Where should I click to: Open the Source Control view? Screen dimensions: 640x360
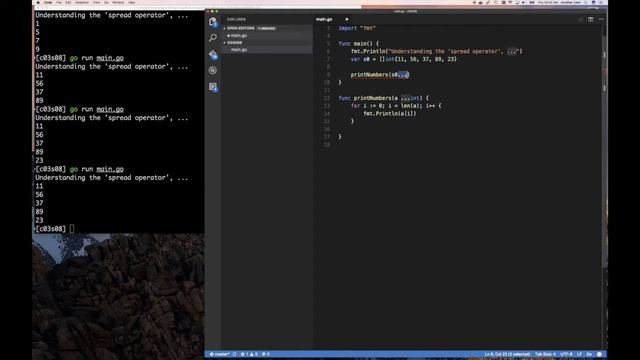point(213,54)
